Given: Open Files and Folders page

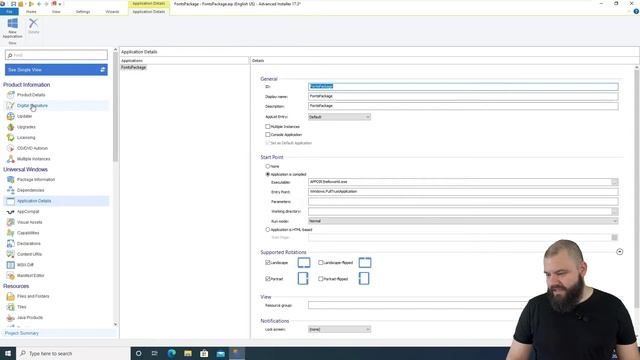Looking at the screenshot, I should coord(33,296).
